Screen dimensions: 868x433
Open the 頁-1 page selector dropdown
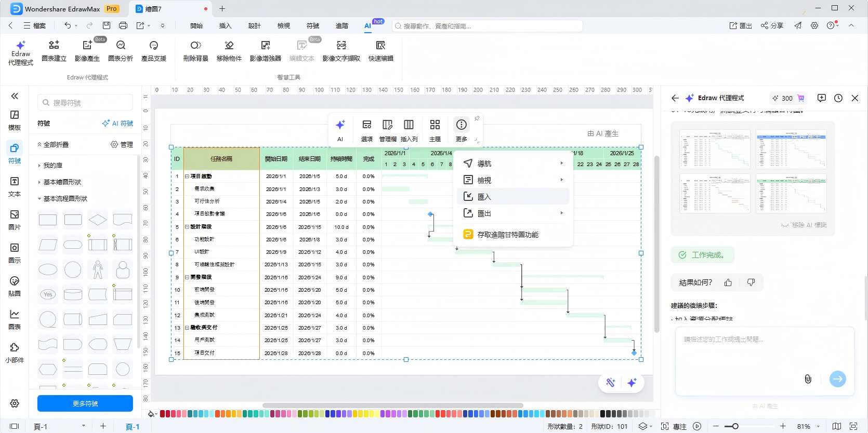click(x=83, y=426)
